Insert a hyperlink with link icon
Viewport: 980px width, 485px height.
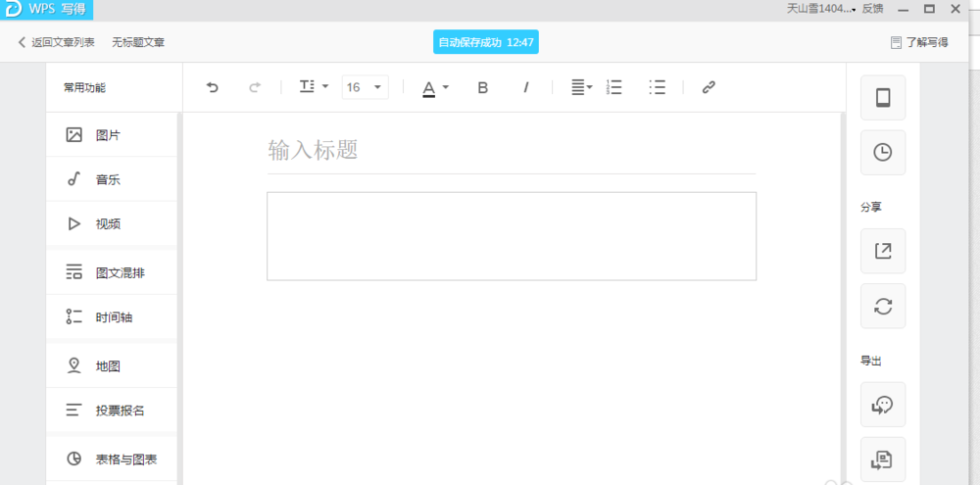709,87
